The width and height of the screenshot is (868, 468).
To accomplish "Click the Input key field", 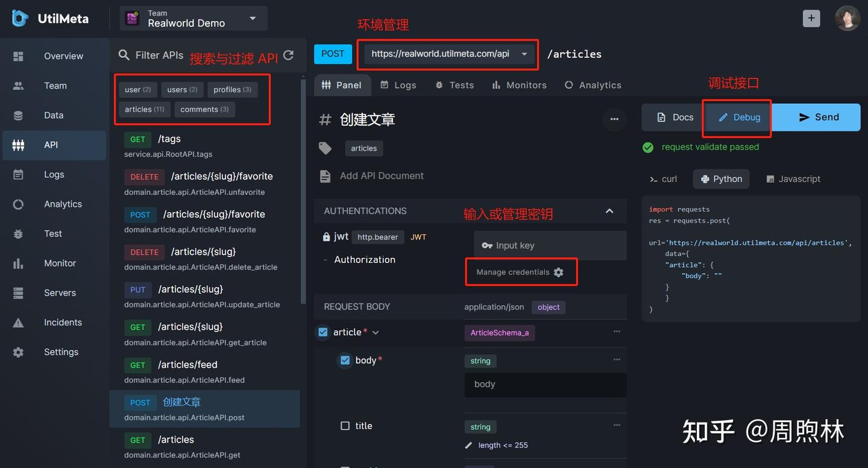I will [550, 245].
